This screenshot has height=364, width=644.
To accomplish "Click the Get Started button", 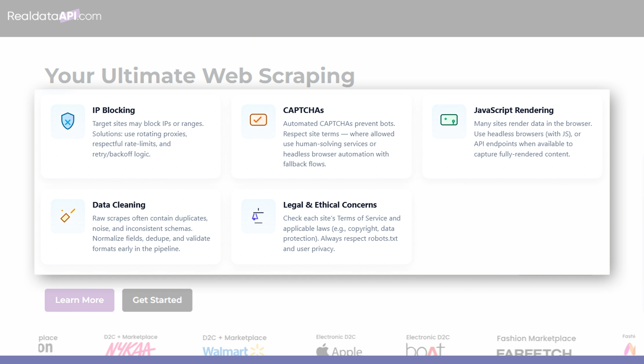I will (x=157, y=300).
